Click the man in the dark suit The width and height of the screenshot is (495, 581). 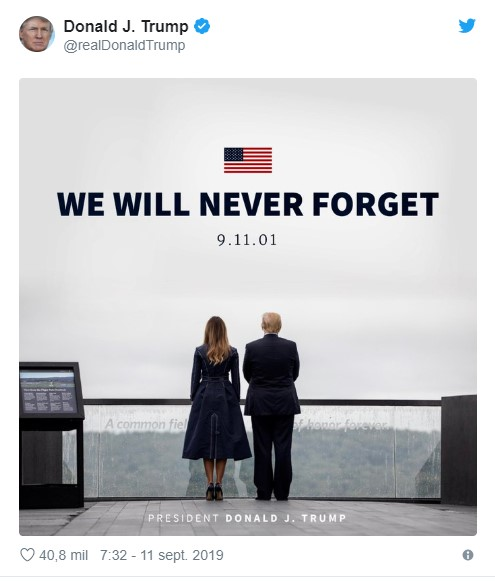(272, 406)
